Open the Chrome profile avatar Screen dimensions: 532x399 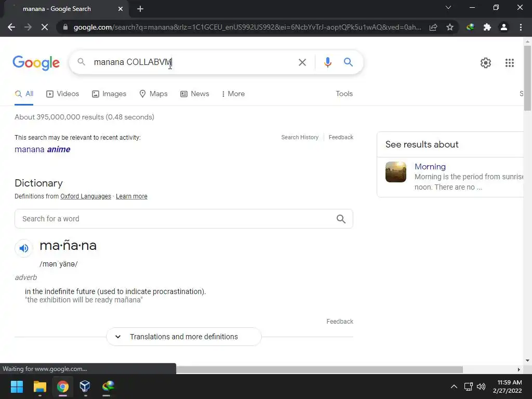tap(504, 27)
